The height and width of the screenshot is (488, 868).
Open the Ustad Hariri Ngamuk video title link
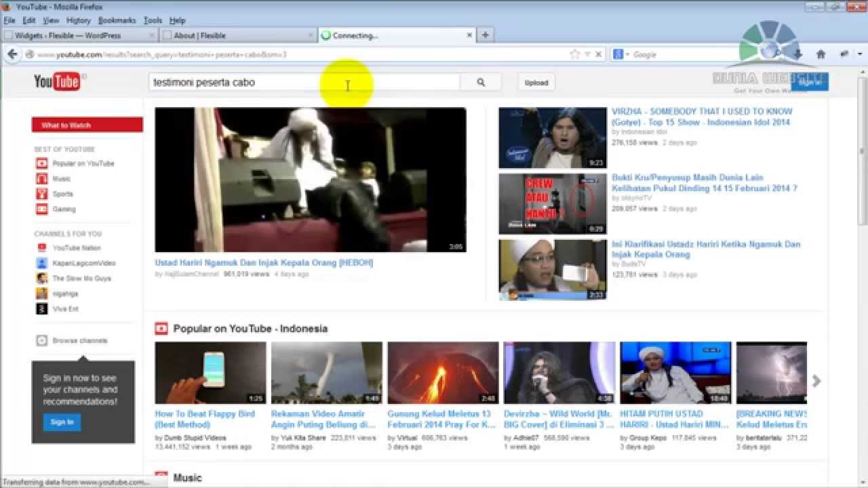point(264,263)
